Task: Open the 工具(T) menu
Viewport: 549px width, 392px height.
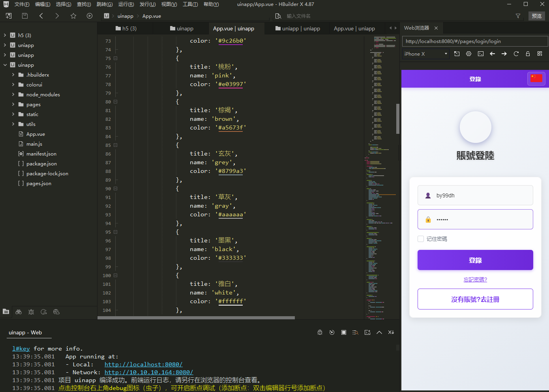Action: [190, 4]
